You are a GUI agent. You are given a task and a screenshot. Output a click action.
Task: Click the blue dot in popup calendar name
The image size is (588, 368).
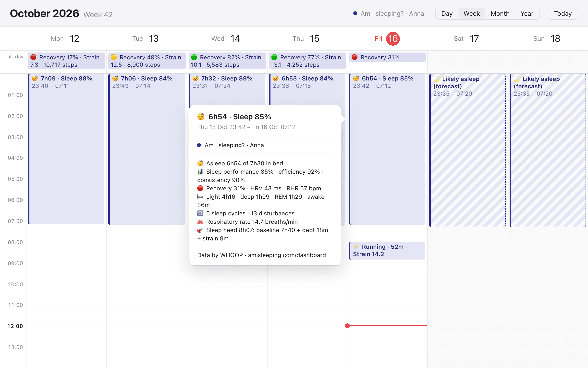point(199,145)
